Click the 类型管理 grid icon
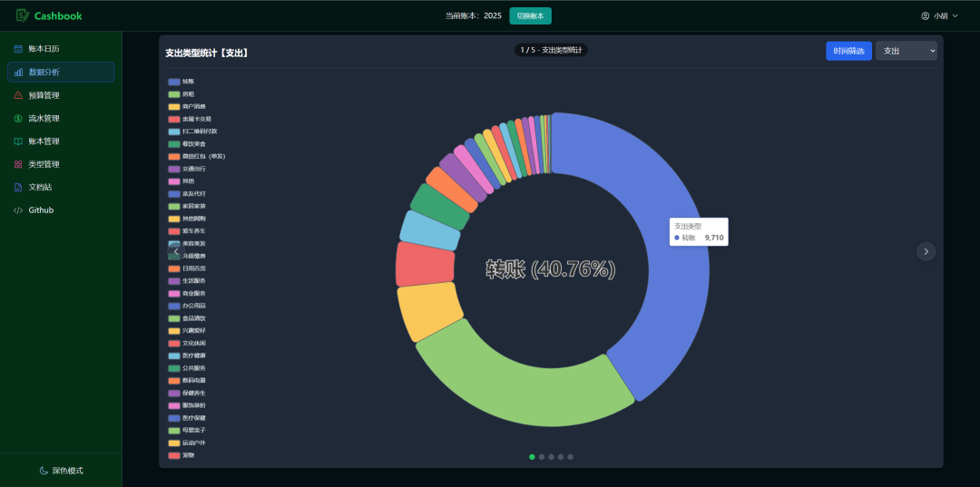The height and width of the screenshot is (487, 980). tap(18, 164)
